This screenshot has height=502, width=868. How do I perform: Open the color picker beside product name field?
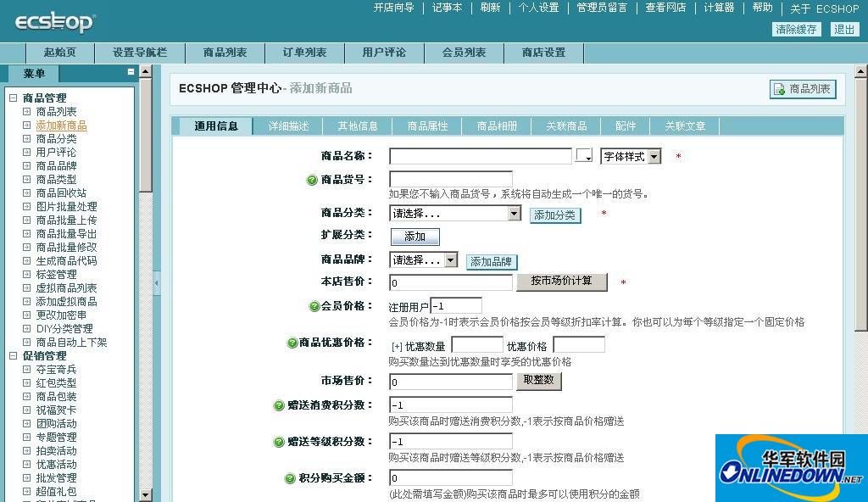coord(582,156)
